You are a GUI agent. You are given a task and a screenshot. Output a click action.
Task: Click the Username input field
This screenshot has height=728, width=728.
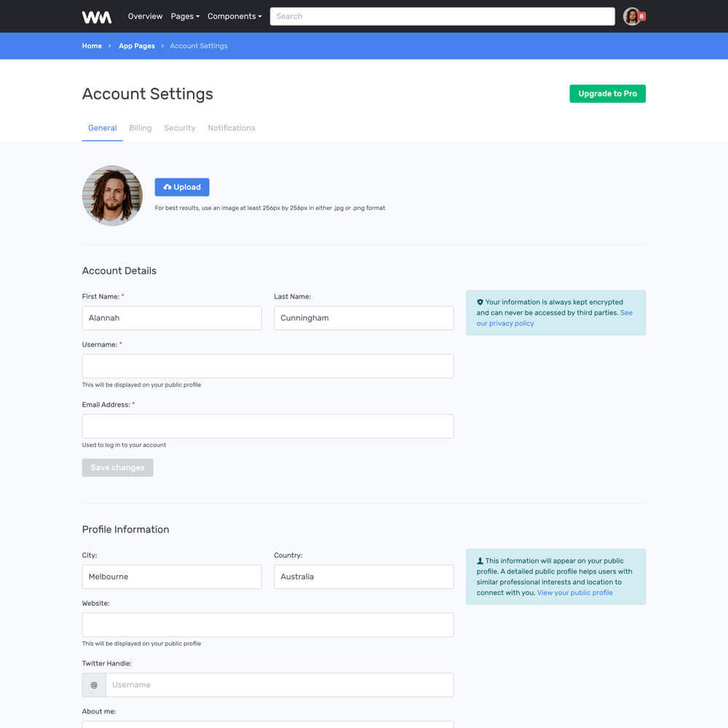[x=268, y=366]
